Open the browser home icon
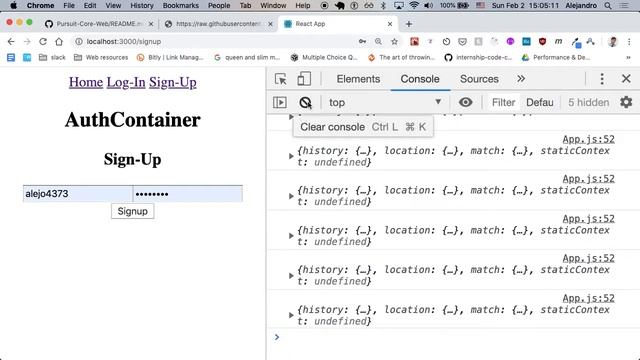This screenshot has width=640, height=360. click(59, 42)
